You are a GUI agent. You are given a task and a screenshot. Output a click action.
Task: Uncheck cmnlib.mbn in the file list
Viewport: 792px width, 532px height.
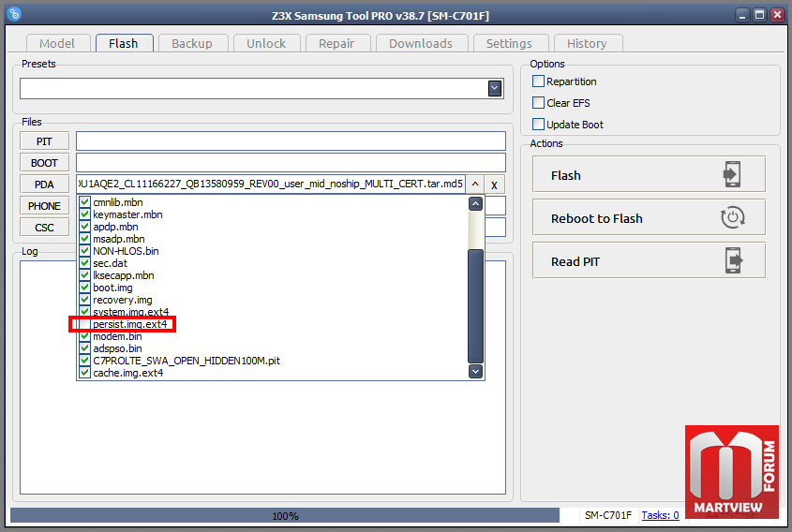(x=85, y=202)
